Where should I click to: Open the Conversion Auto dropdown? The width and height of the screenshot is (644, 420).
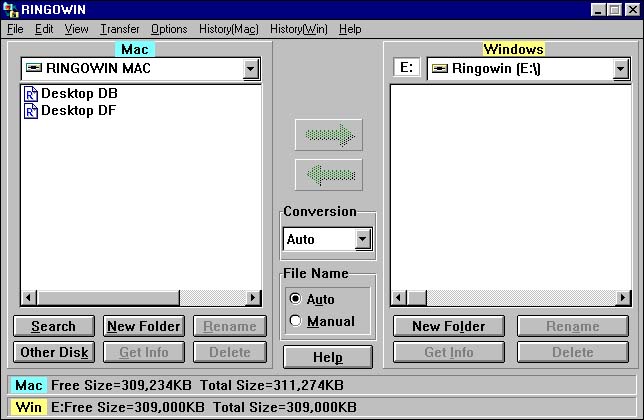click(363, 239)
